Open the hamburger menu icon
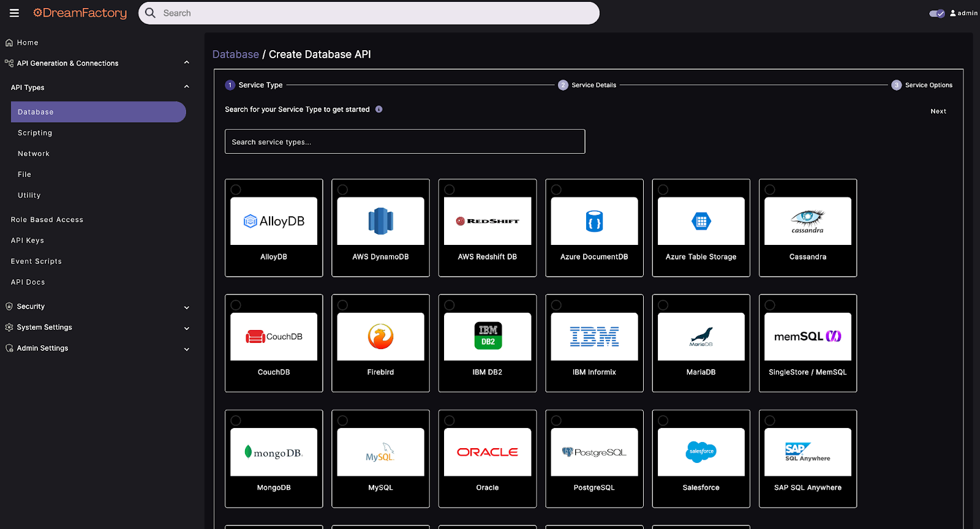The height and width of the screenshot is (529, 980). (x=14, y=13)
